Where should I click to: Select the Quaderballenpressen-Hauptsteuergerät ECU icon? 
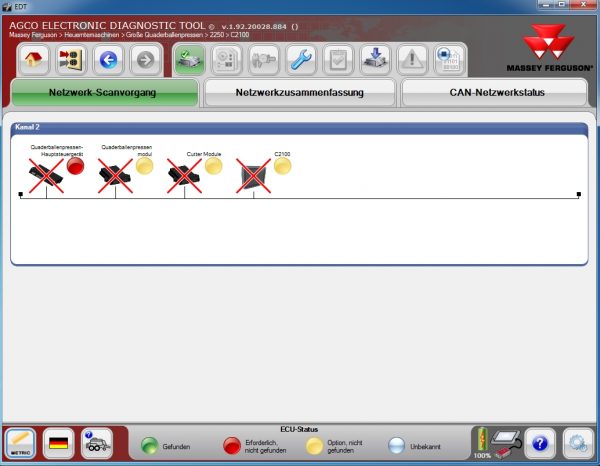click(46, 176)
